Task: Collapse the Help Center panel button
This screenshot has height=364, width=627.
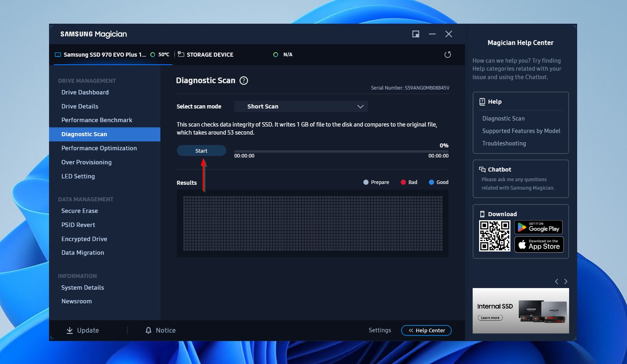Action: (426, 330)
